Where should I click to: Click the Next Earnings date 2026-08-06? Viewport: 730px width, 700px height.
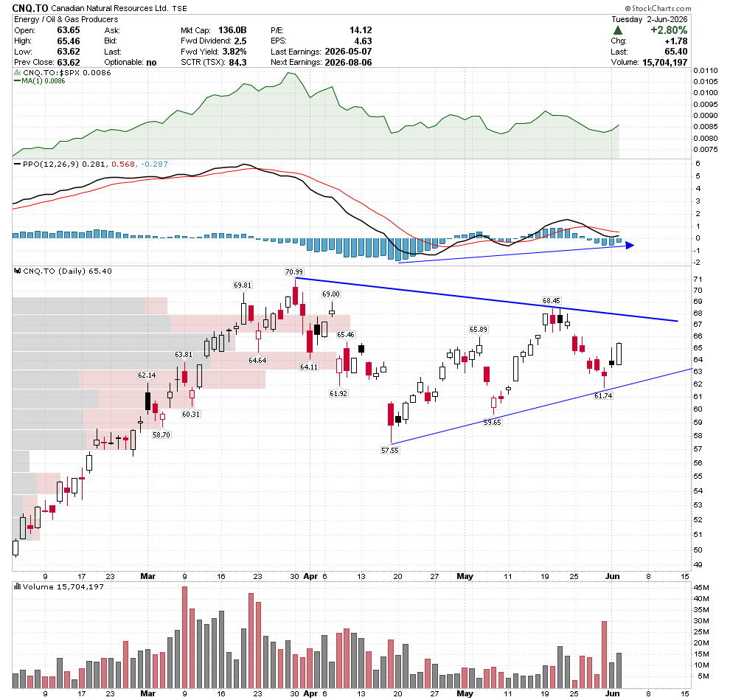tap(348, 63)
